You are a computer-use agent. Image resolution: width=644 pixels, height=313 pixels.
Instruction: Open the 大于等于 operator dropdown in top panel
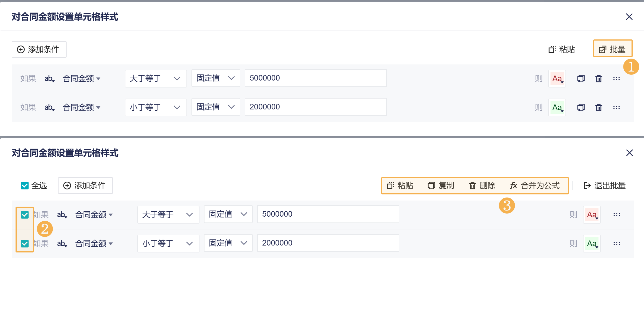(155, 78)
